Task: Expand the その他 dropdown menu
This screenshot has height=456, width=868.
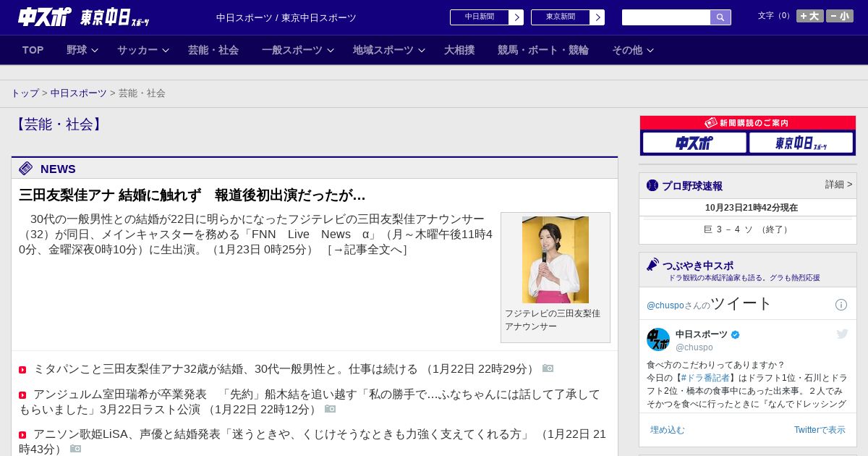Action: pos(633,50)
